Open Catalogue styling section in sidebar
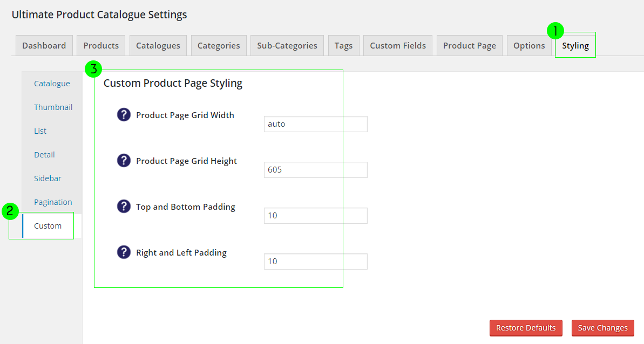 pyautogui.click(x=52, y=83)
